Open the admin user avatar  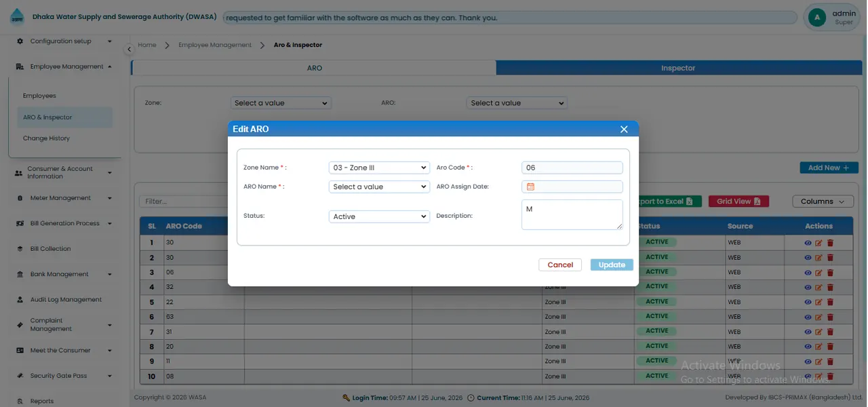[x=817, y=17]
